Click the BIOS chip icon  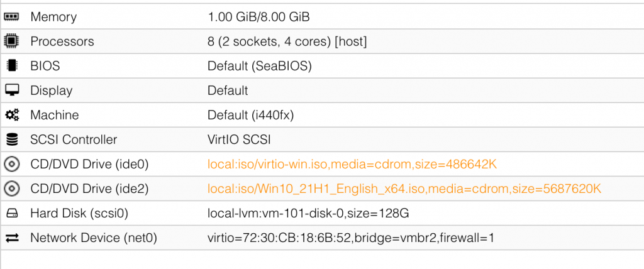[x=11, y=66]
